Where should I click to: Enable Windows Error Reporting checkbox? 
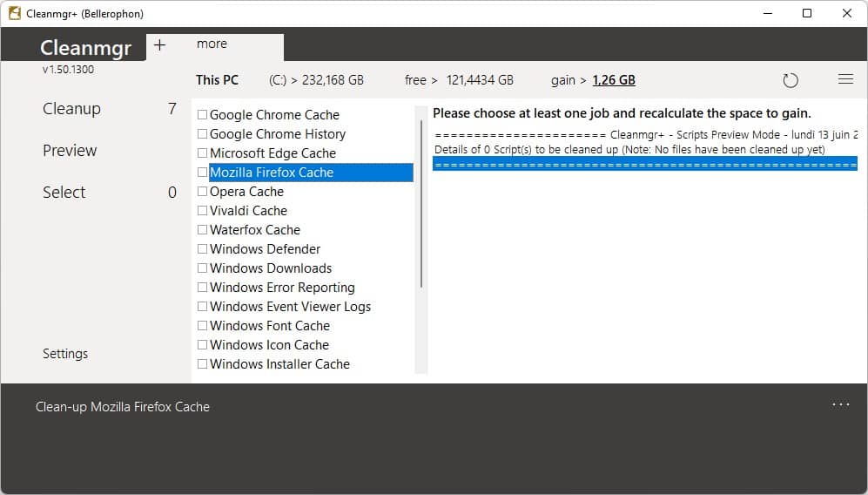tap(202, 287)
